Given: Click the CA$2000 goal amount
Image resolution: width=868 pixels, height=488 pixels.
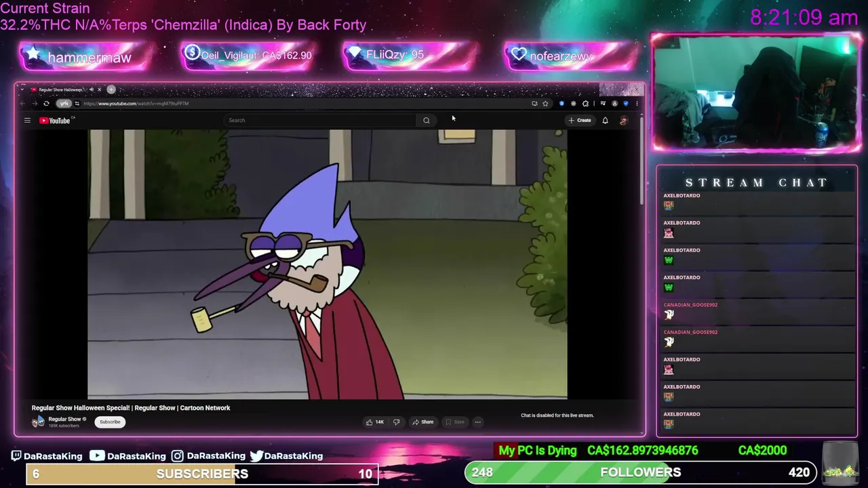Looking at the screenshot, I should coord(762,451).
